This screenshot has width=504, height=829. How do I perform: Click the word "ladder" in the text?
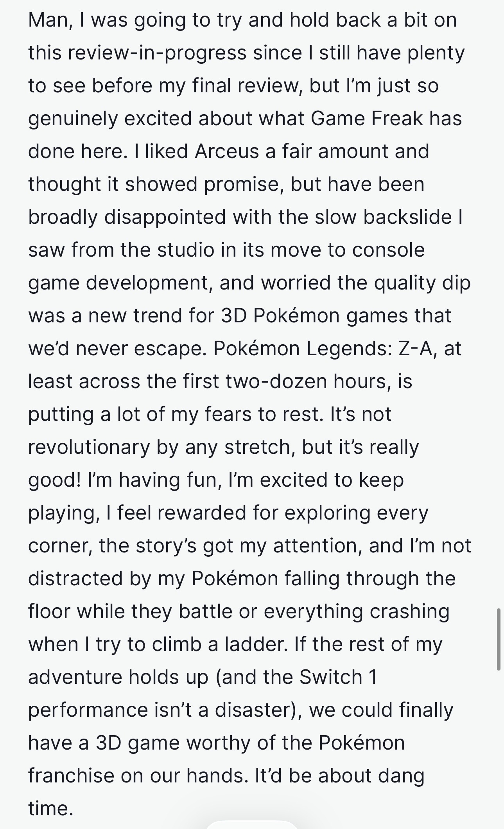coord(256,644)
